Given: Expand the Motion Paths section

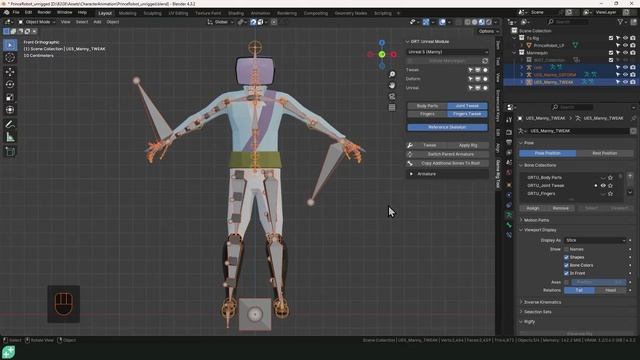Looking at the screenshot, I should (x=536, y=220).
